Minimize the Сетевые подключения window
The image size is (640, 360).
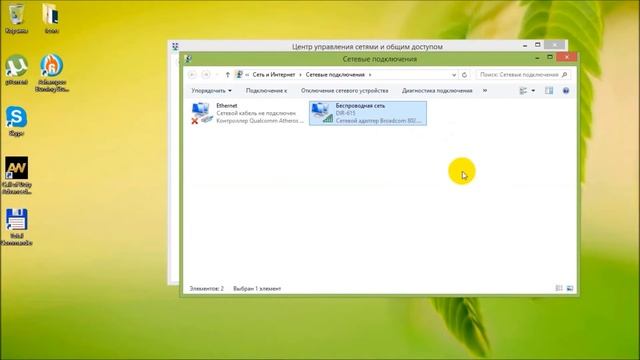[537, 58]
